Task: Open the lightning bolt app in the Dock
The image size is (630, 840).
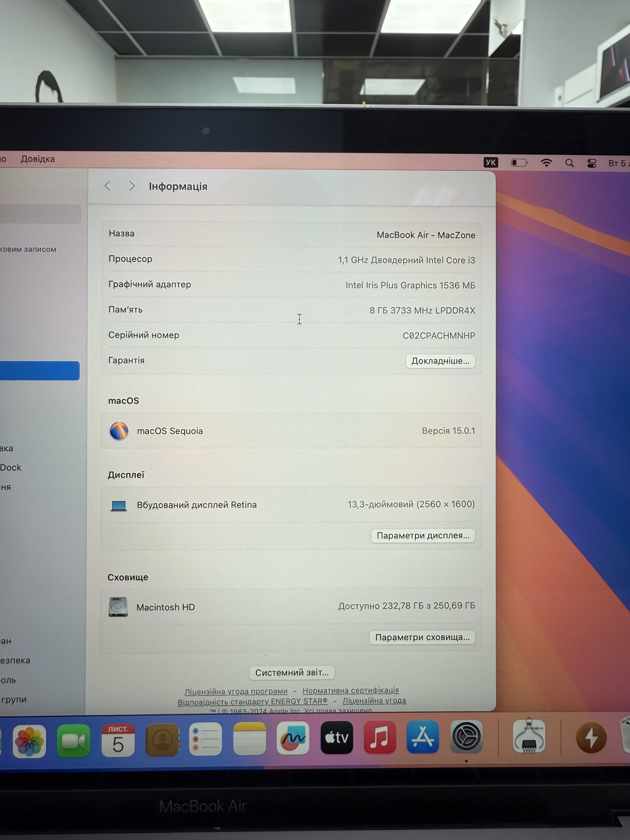Action: click(591, 737)
